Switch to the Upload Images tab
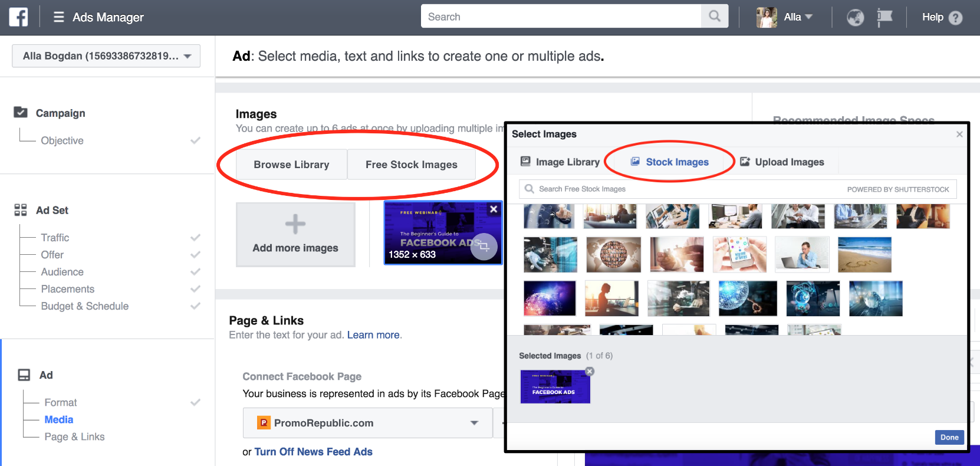The image size is (980, 466). [782, 162]
